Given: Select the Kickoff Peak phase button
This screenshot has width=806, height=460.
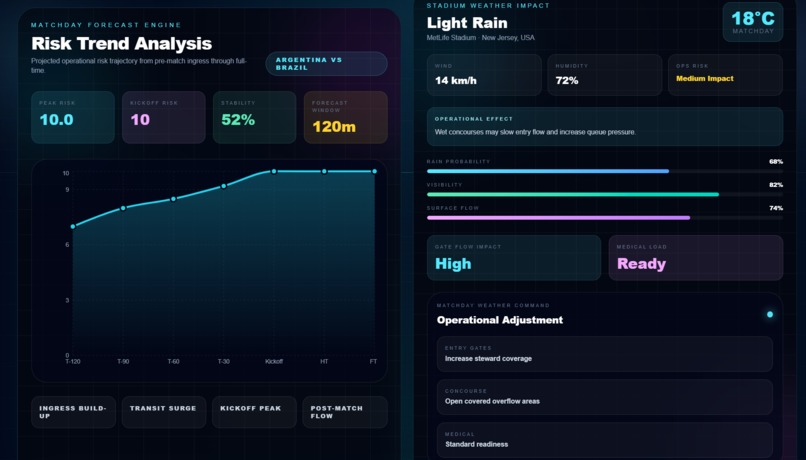Looking at the screenshot, I should click(x=254, y=412).
